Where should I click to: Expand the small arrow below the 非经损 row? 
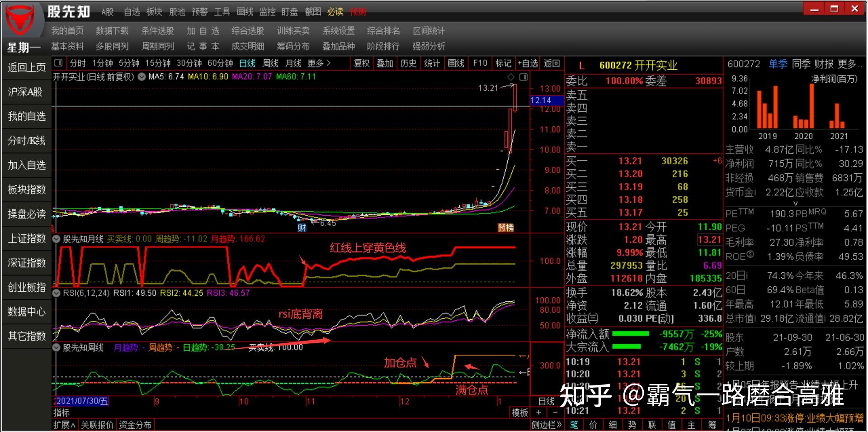coord(796,204)
